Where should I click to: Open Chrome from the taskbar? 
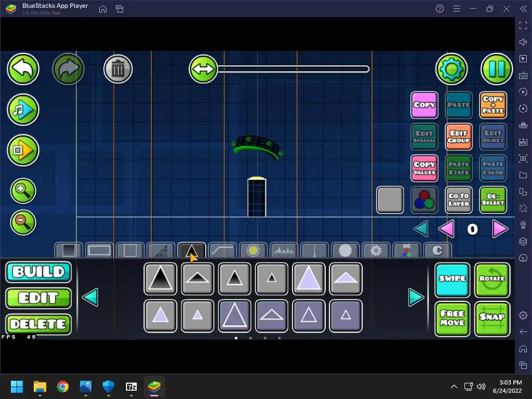(63, 387)
